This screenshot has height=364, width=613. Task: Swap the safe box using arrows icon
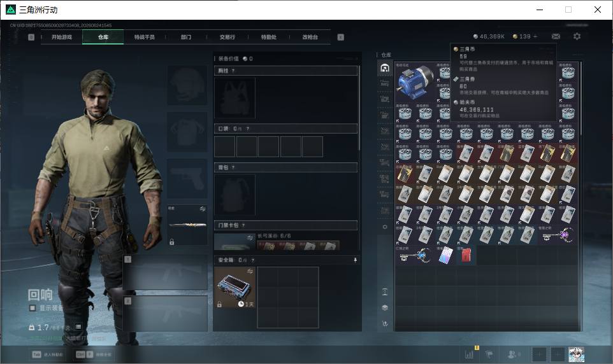tap(250, 271)
